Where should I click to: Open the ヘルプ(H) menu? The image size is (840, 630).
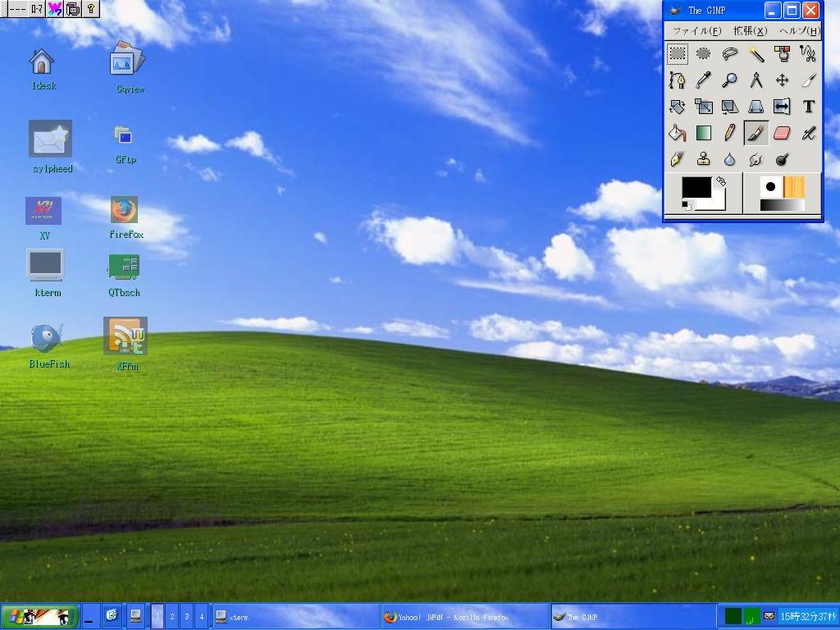point(798,30)
